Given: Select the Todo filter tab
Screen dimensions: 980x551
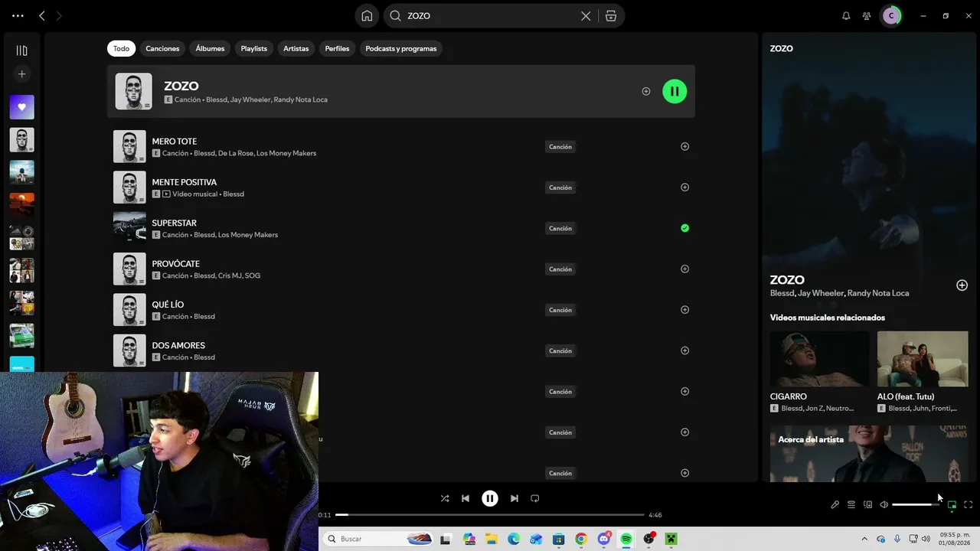Looking at the screenshot, I should (122, 48).
